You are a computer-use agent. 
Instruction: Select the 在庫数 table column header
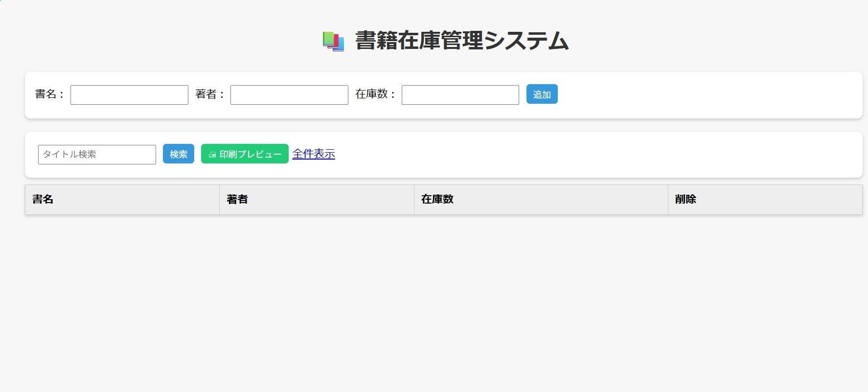(x=437, y=199)
